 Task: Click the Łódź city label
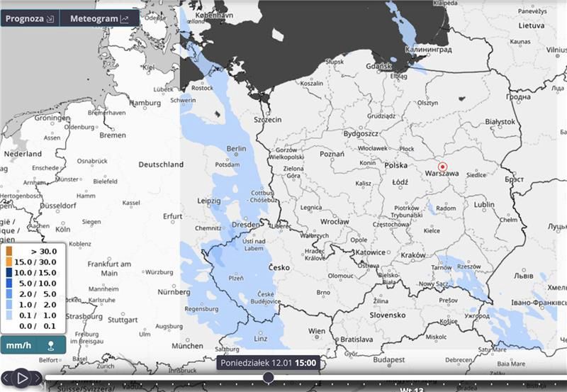tap(400, 182)
